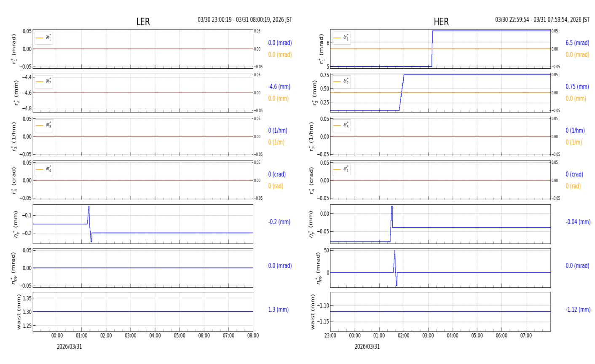Click the 1.35 tick on the LER waist axis
595x364 pixels.
click(27, 298)
